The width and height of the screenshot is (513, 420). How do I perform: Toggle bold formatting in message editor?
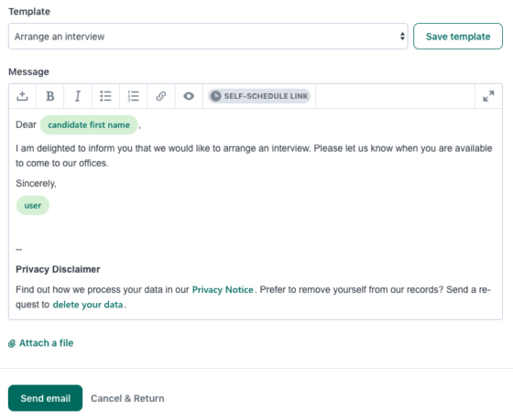tap(50, 96)
